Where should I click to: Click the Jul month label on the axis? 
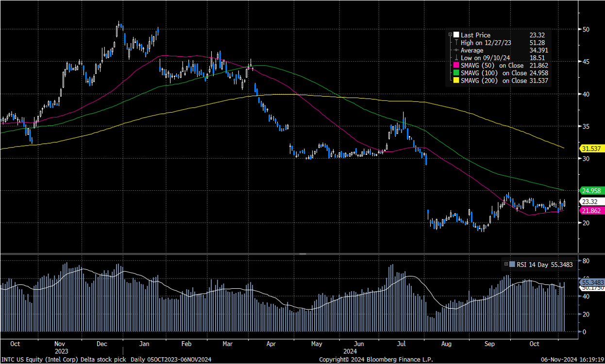(x=401, y=344)
